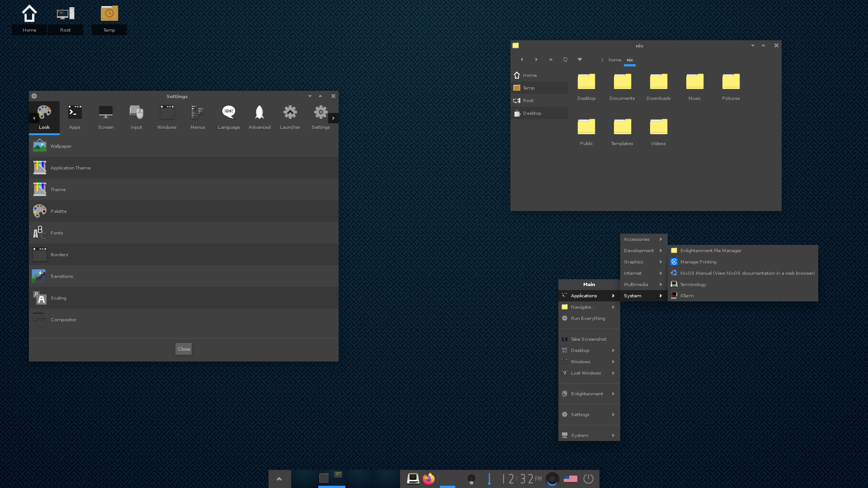
Task: Choose Take Screenshot in Main menu
Action: coord(588,339)
